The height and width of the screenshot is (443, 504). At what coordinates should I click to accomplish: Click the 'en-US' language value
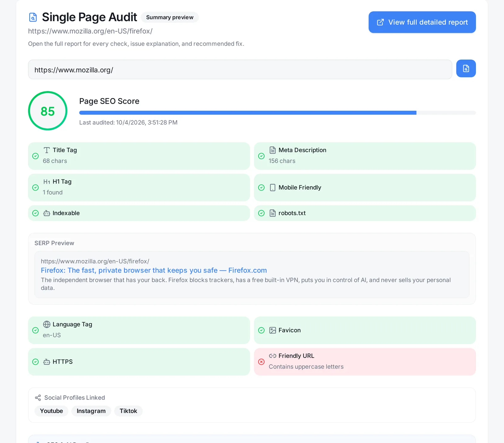click(52, 335)
